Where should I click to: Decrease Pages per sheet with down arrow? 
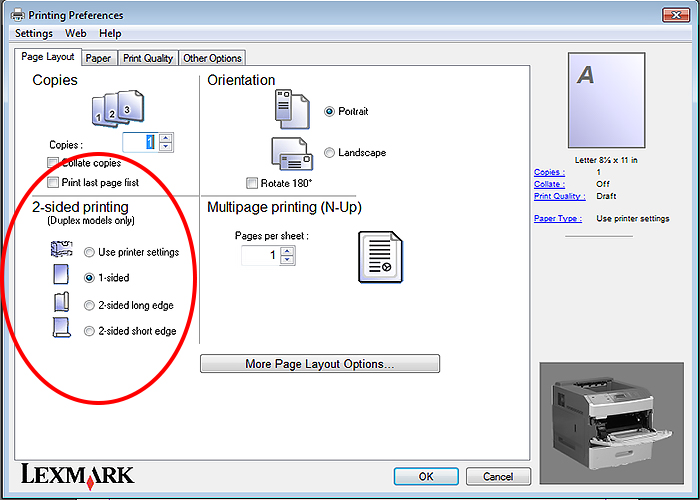point(288,261)
